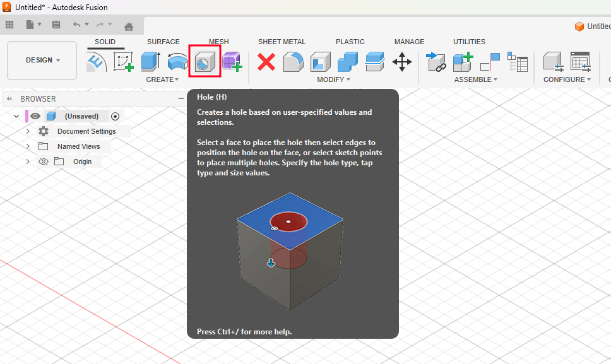611x364 pixels.
Task: Click the New Component tool
Action: 463,62
